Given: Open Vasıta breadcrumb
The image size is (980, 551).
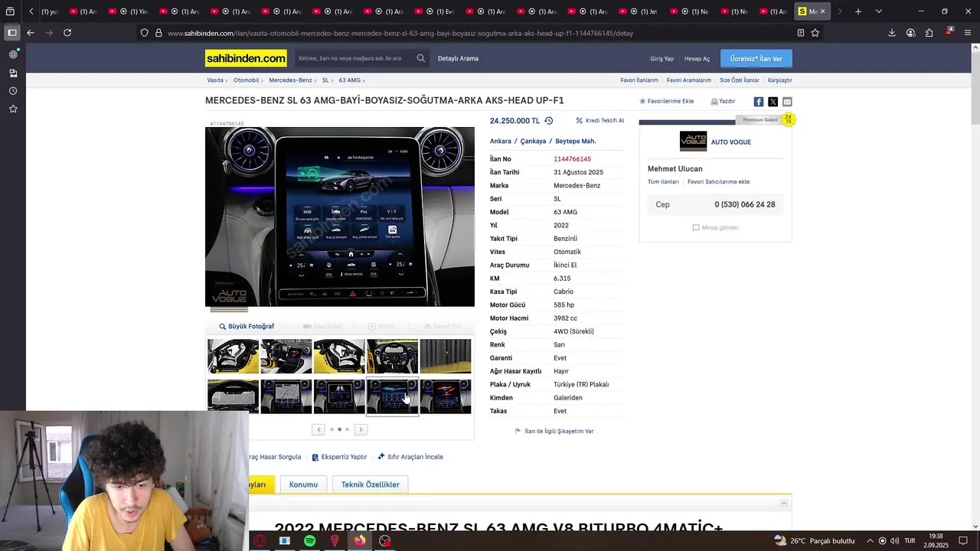Looking at the screenshot, I should (215, 80).
